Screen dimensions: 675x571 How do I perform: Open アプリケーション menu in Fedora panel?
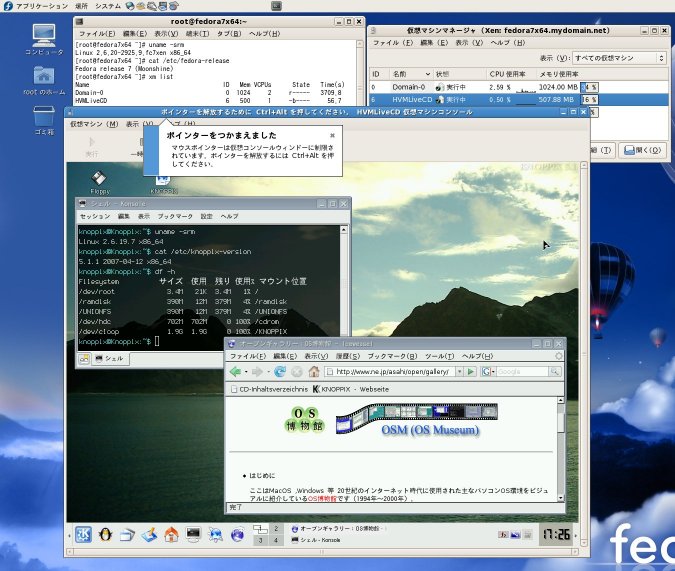pos(42,6)
